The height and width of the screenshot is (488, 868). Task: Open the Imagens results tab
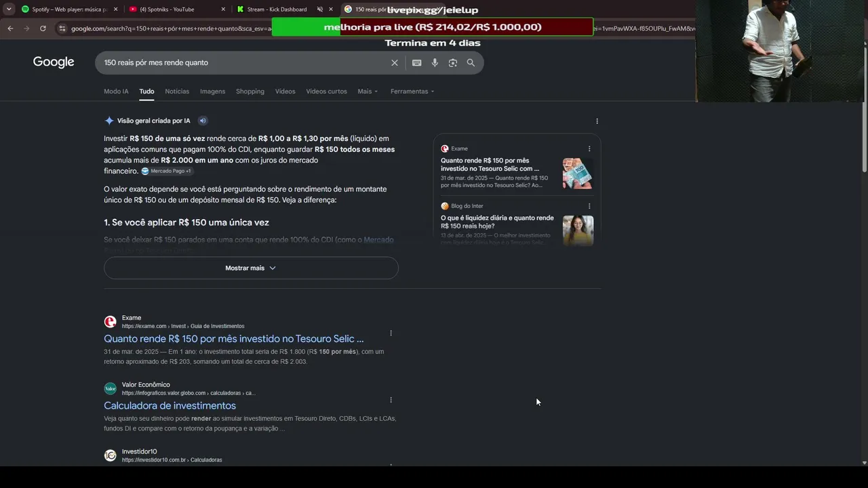point(212,91)
